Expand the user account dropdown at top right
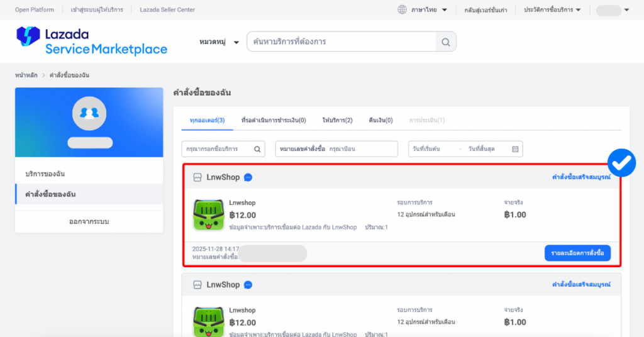The height and width of the screenshot is (337, 644). coord(613,10)
